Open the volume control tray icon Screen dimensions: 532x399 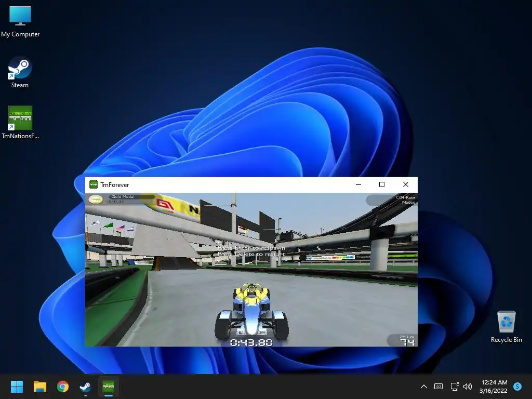[468, 387]
